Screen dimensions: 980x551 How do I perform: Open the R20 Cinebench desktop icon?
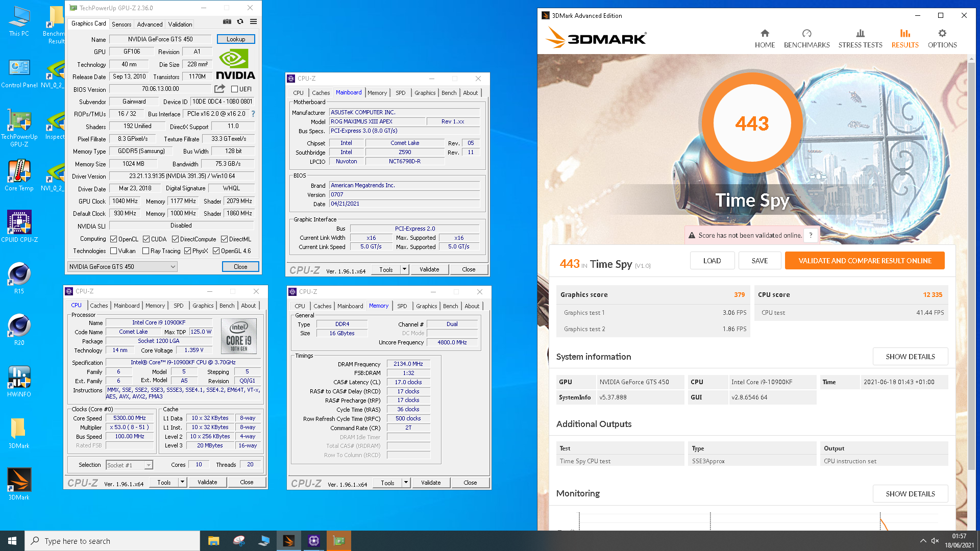point(19,330)
